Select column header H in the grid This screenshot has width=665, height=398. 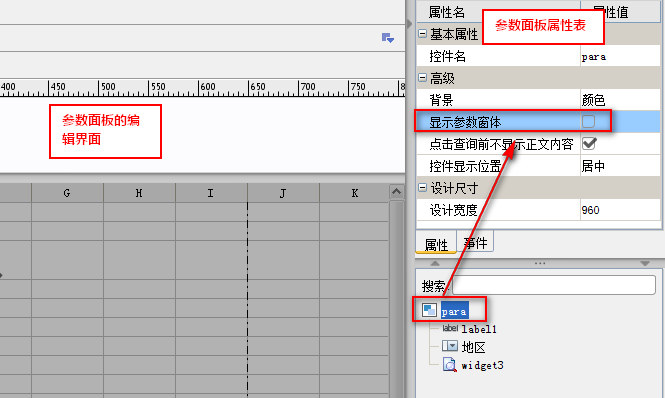139,193
